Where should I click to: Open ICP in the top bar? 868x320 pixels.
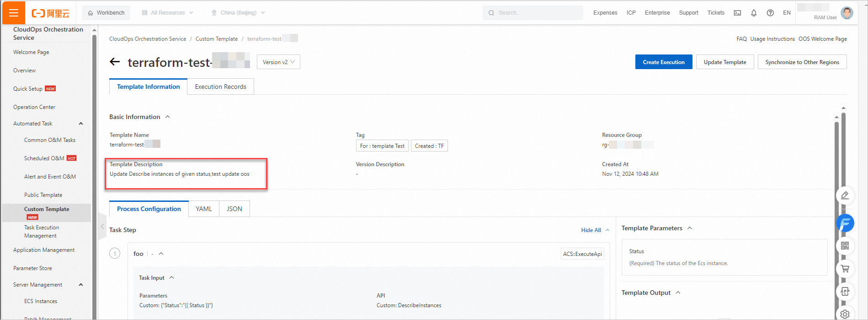pyautogui.click(x=631, y=13)
